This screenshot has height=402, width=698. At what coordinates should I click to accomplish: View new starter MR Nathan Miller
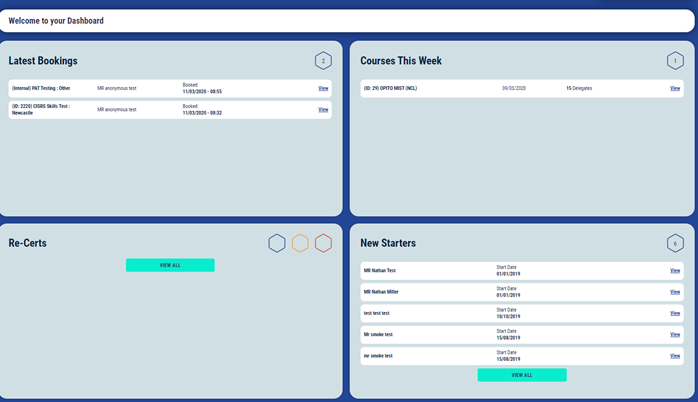675,292
